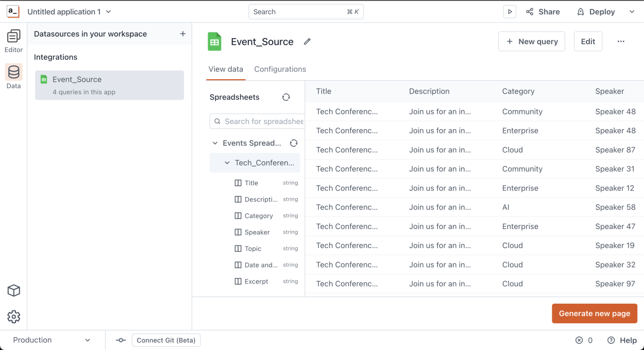Open the Git connection branch icon
The height and width of the screenshot is (350, 644).
(122, 340)
